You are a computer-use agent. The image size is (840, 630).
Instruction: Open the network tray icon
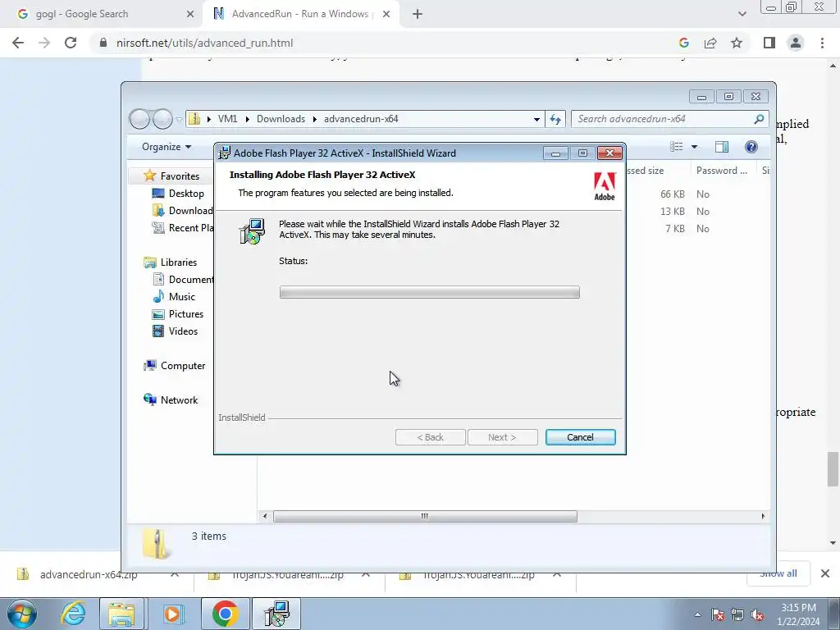coord(737,615)
